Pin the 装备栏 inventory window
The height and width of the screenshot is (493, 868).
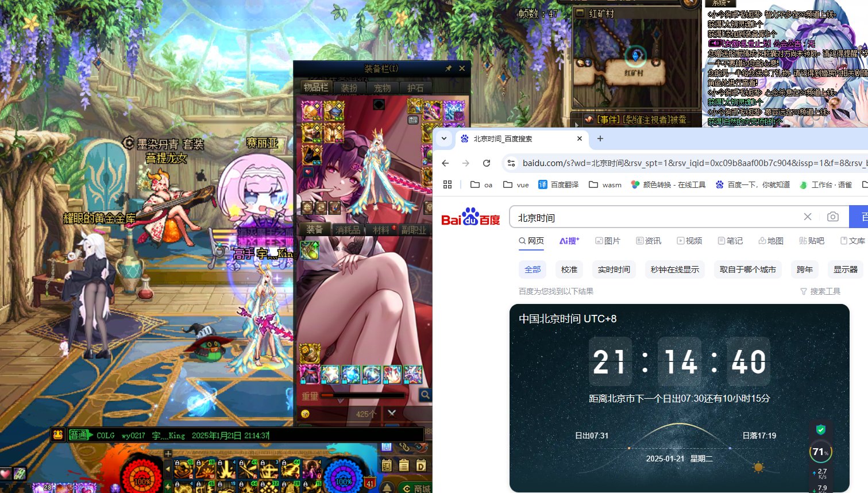point(448,68)
